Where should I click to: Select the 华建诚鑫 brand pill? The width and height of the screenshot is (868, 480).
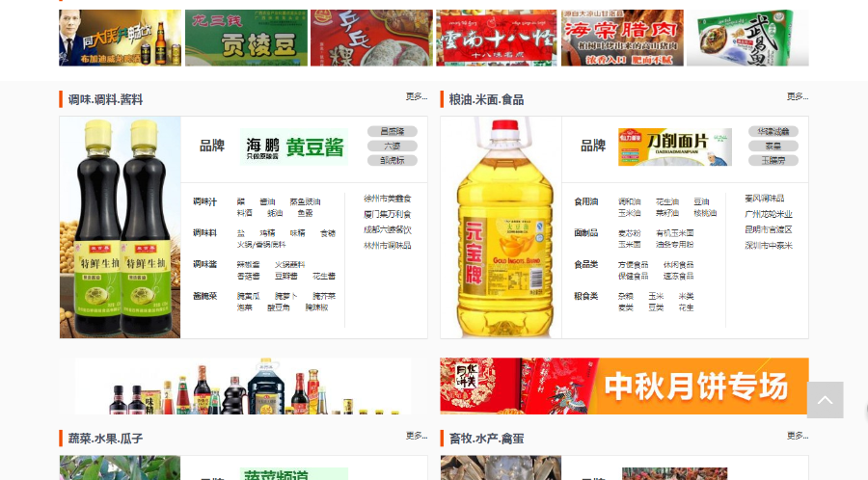pyautogui.click(x=773, y=132)
